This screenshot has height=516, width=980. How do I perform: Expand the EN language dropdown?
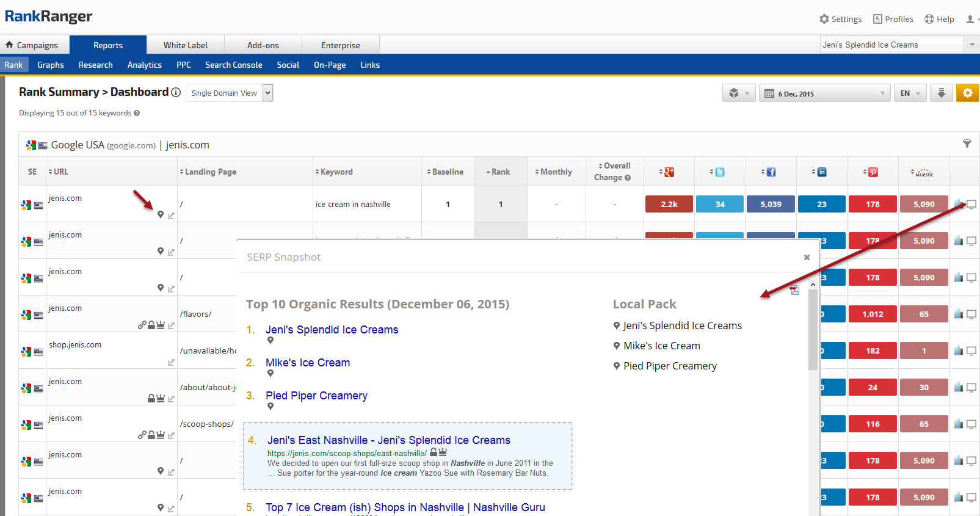point(910,93)
